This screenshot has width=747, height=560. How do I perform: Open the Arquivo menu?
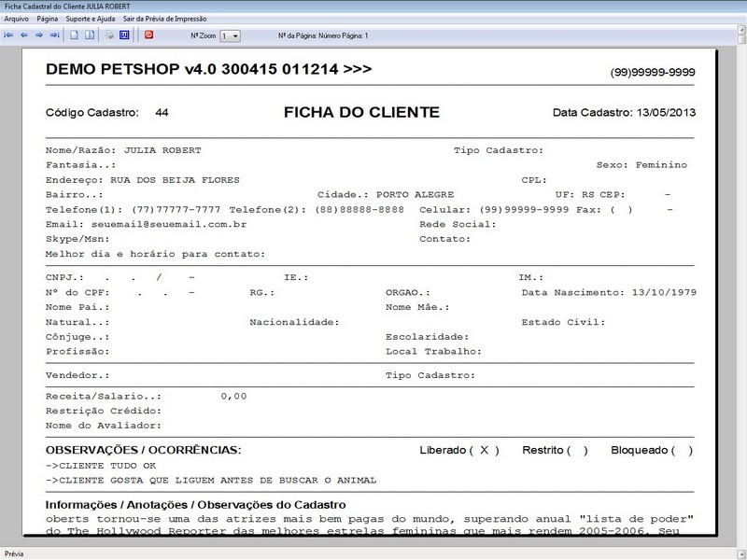pos(17,19)
